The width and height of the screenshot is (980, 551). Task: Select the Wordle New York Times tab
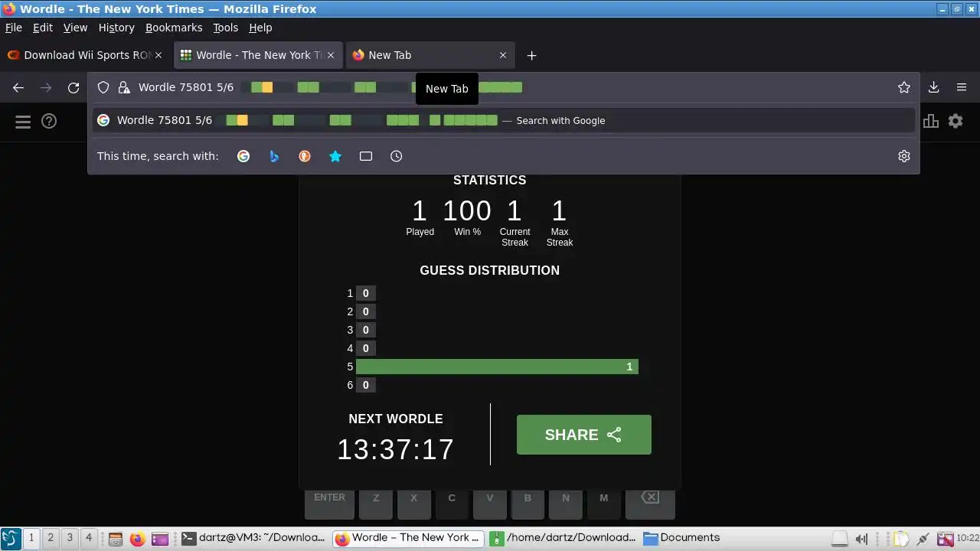(258, 55)
